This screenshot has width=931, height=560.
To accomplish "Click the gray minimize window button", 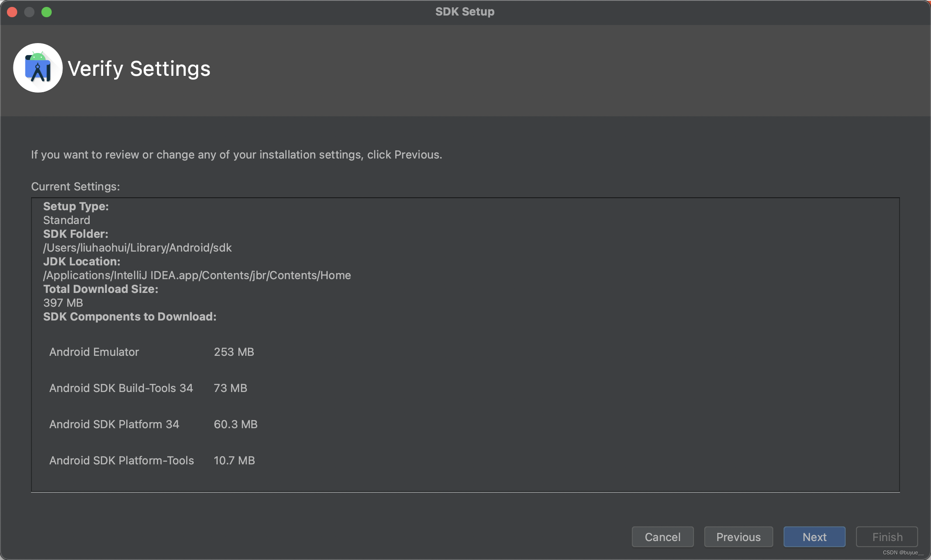I will point(29,12).
